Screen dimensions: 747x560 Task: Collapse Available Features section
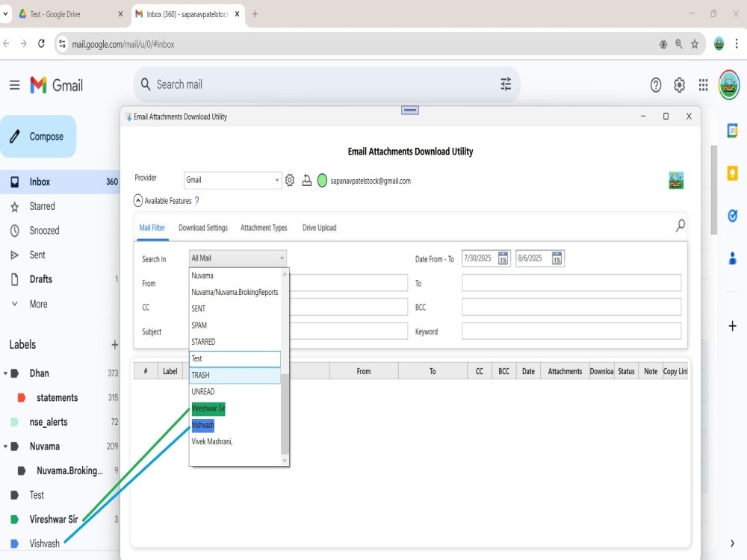(137, 200)
